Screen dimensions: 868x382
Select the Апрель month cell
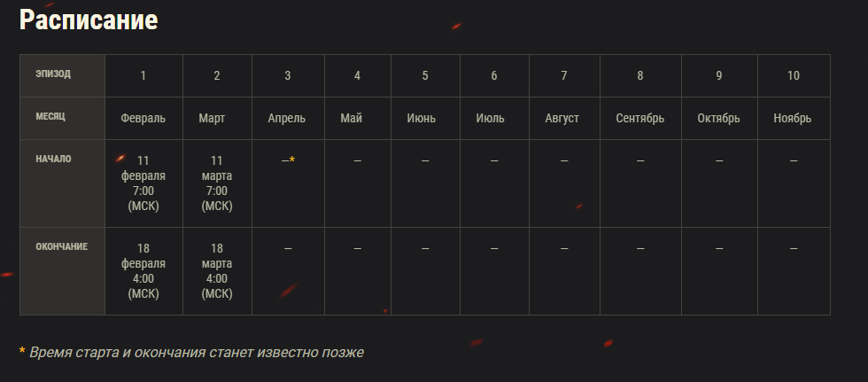[x=288, y=119]
